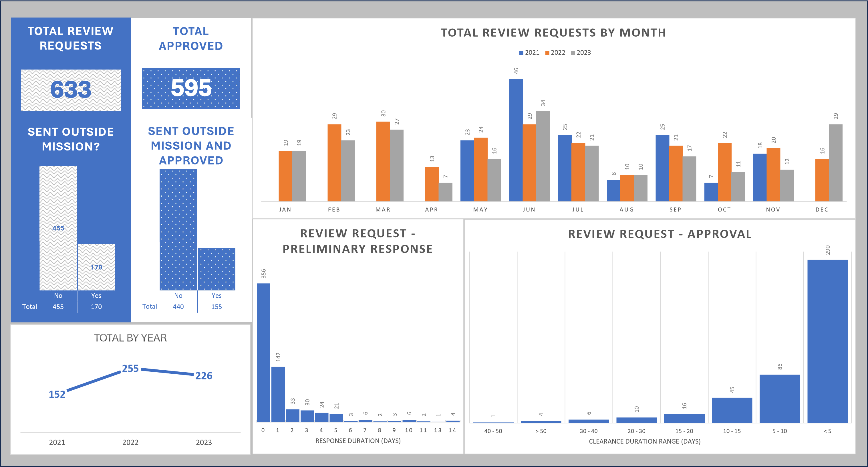
Task: Select the August 2021 bar labeled 8
Action: pyautogui.click(x=613, y=191)
